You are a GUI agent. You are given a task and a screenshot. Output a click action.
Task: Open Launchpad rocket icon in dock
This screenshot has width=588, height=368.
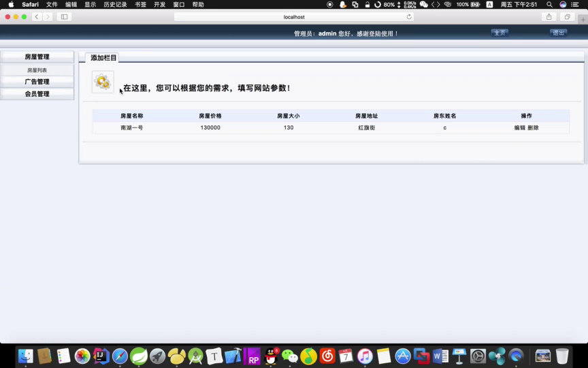157,356
